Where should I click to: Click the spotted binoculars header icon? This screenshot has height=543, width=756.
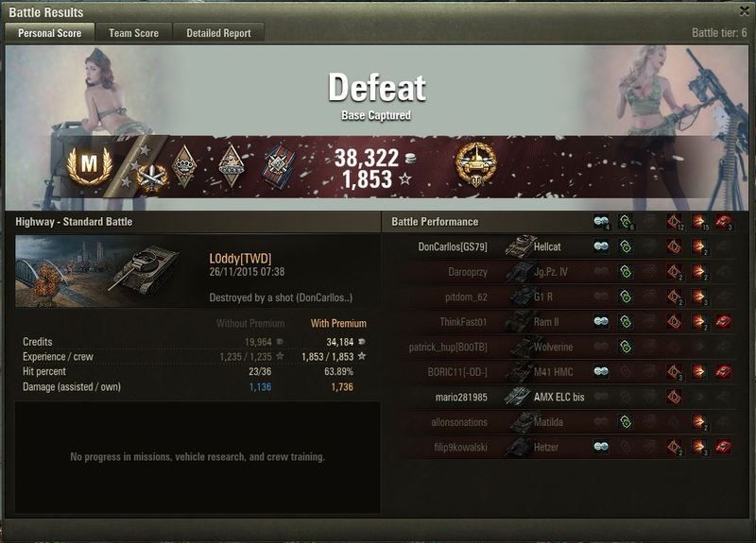601,222
